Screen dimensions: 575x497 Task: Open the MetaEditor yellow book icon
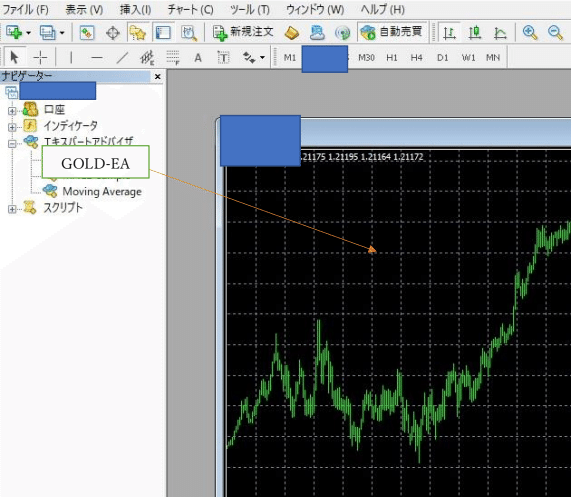coord(292,33)
